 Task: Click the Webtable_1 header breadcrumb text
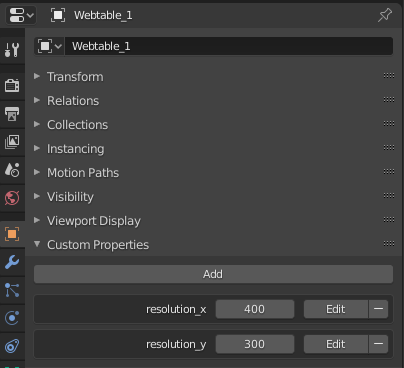[103, 15]
